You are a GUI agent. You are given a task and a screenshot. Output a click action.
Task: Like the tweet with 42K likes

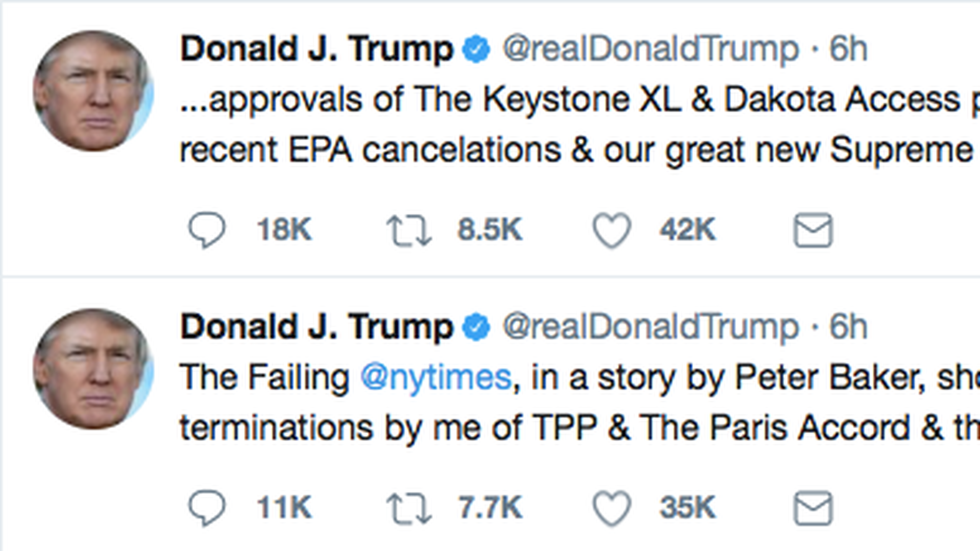611,230
